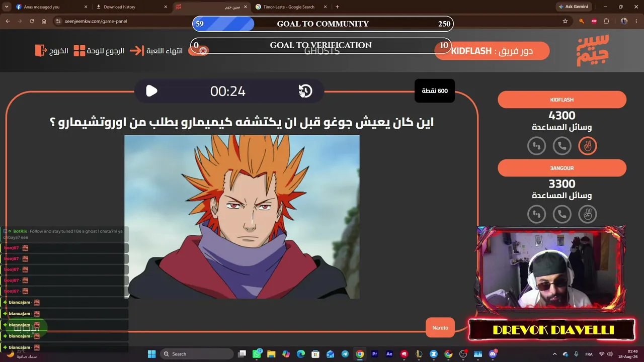Use KIDFLASH's phone call lifeline
Image resolution: width=644 pixels, height=362 pixels.
coord(562,146)
